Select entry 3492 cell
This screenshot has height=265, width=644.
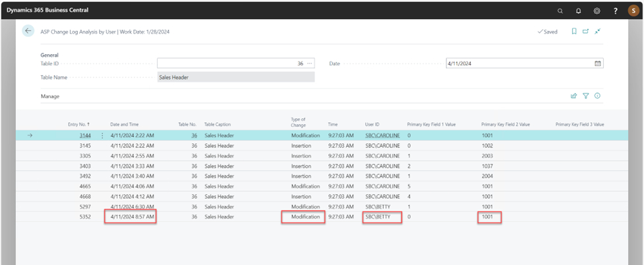85,176
